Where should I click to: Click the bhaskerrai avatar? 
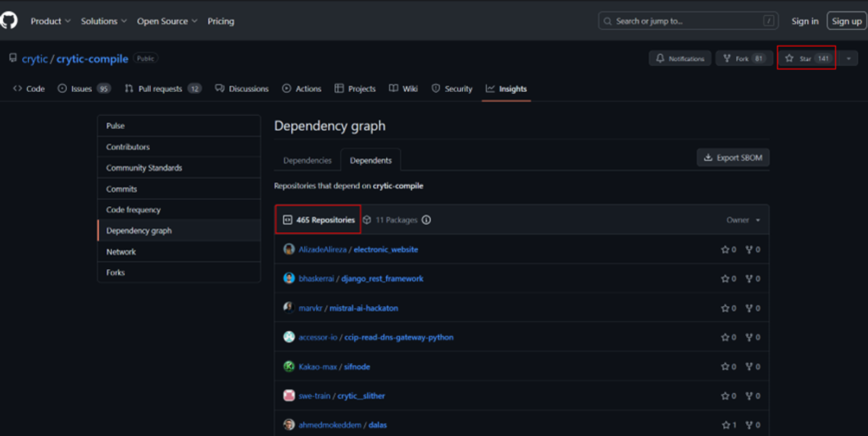click(x=289, y=279)
